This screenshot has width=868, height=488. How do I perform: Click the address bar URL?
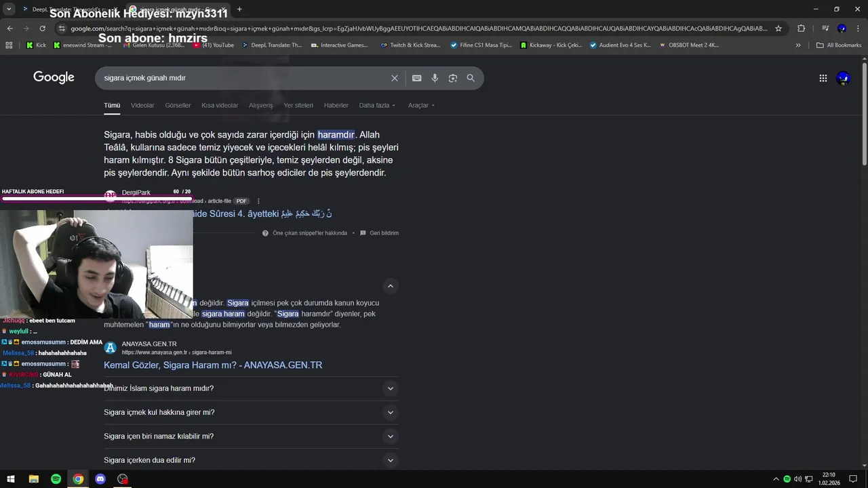tap(419, 28)
